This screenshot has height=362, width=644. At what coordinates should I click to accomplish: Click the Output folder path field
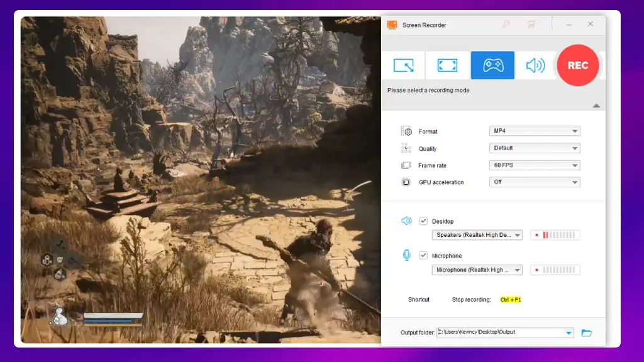505,332
